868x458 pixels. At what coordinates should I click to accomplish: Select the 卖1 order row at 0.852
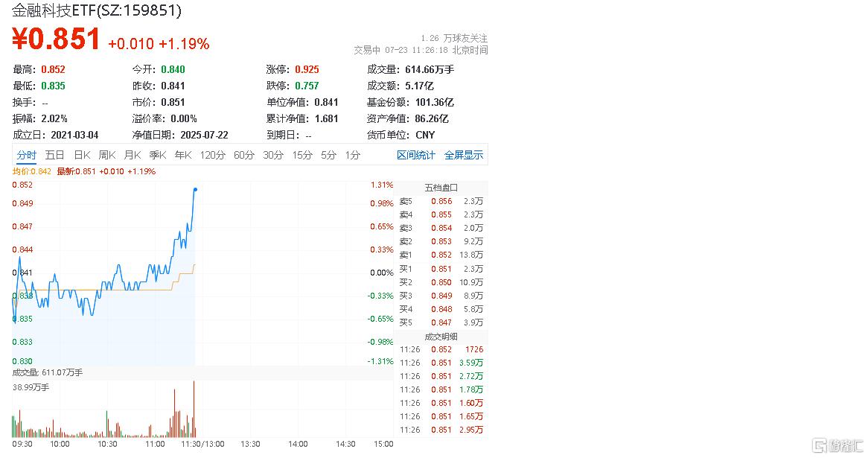(x=441, y=255)
